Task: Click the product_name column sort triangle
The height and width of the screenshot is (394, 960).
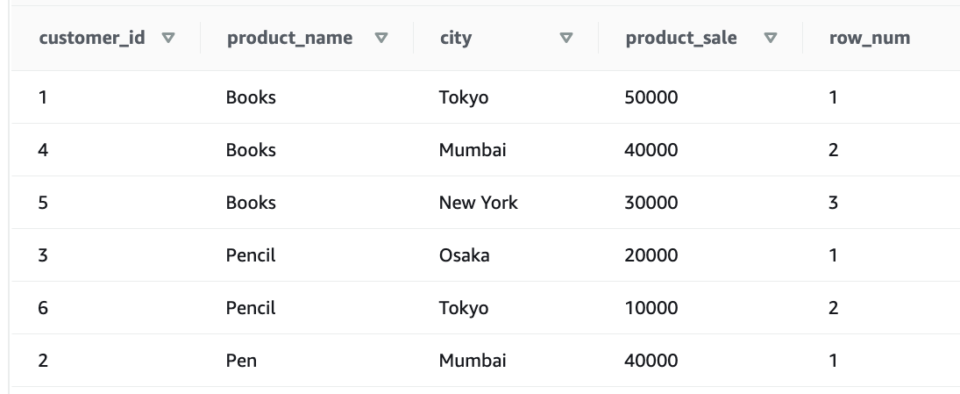Action: click(x=381, y=38)
